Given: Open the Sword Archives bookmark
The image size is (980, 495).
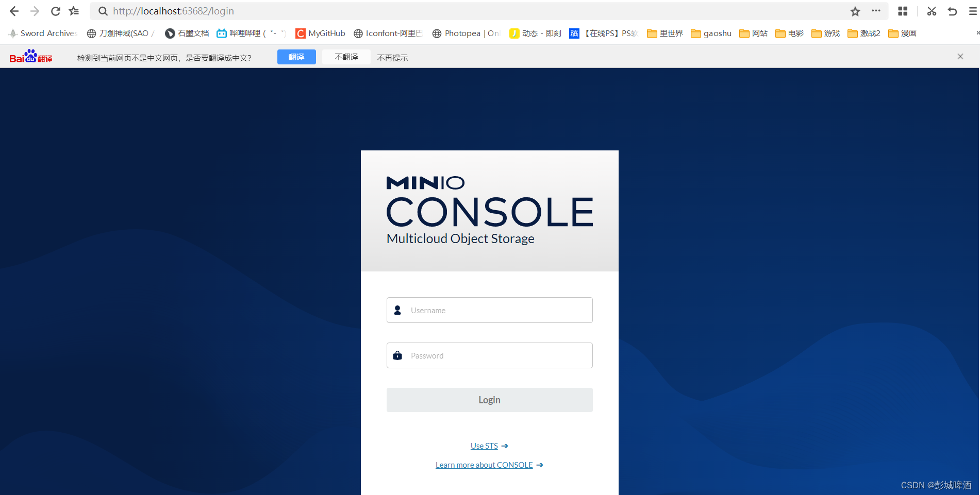Looking at the screenshot, I should (x=43, y=33).
